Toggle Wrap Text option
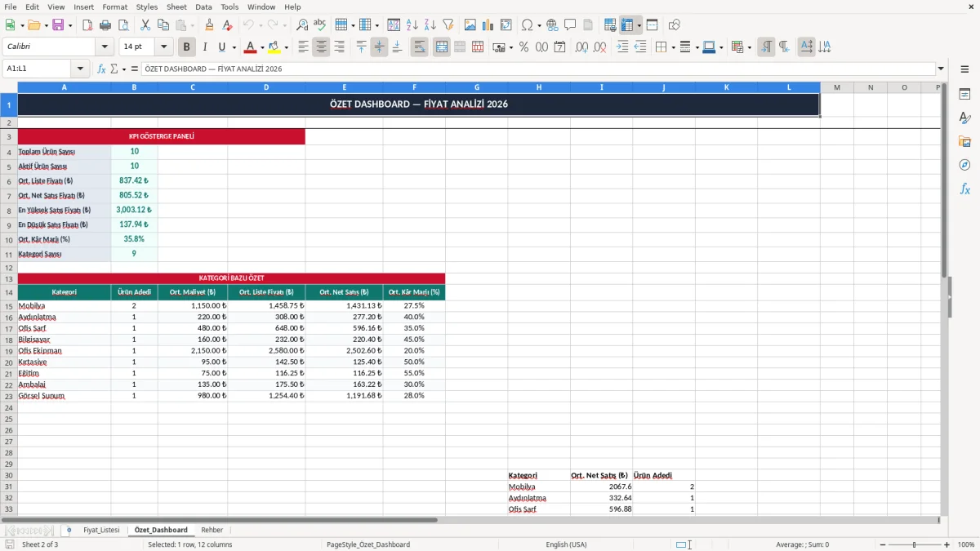 point(420,47)
